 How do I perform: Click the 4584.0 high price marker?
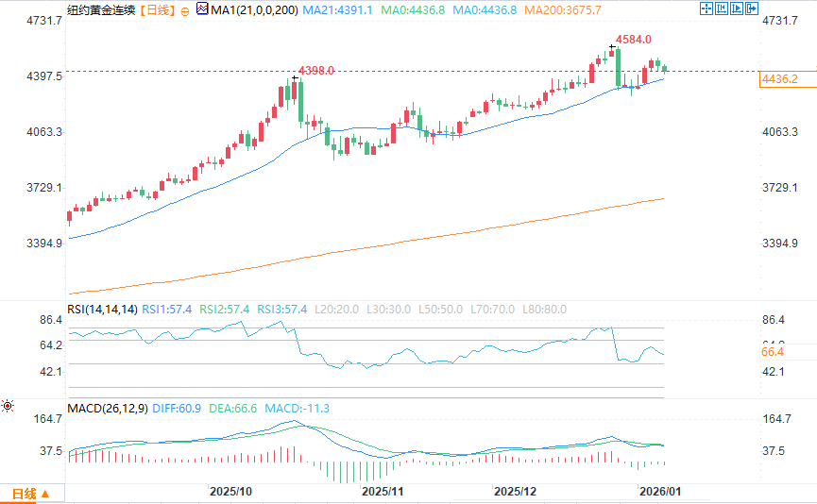coord(634,40)
